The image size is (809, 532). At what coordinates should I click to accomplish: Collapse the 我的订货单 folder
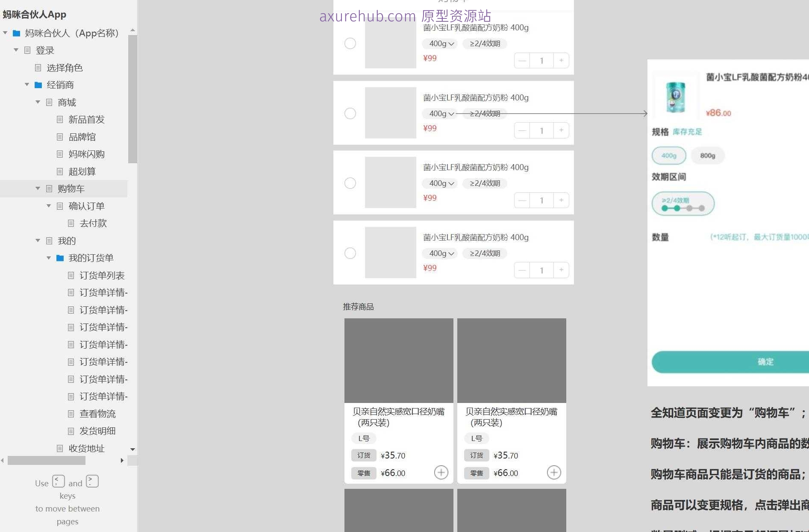[x=48, y=258]
